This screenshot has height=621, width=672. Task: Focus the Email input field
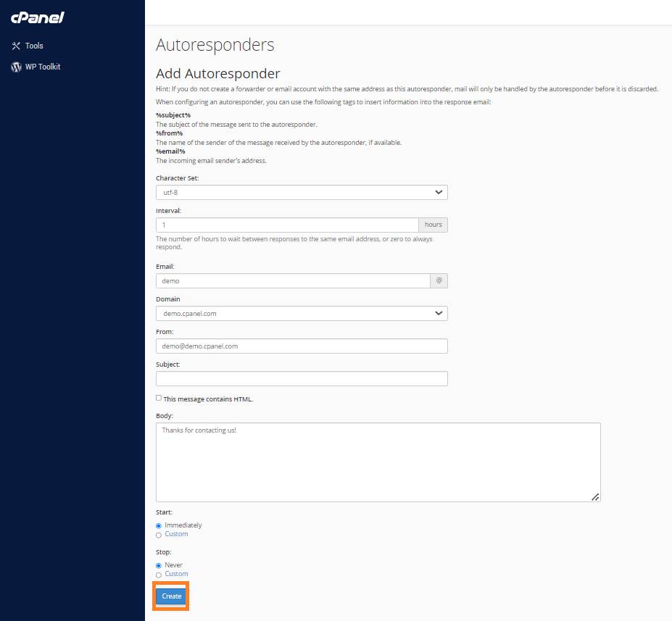pos(293,281)
